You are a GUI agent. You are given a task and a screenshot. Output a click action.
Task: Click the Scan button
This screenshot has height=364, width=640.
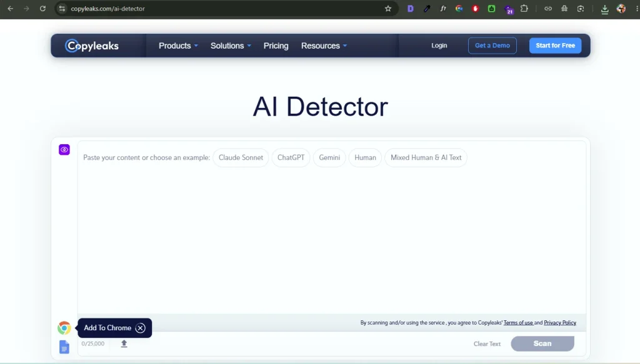[x=542, y=343]
